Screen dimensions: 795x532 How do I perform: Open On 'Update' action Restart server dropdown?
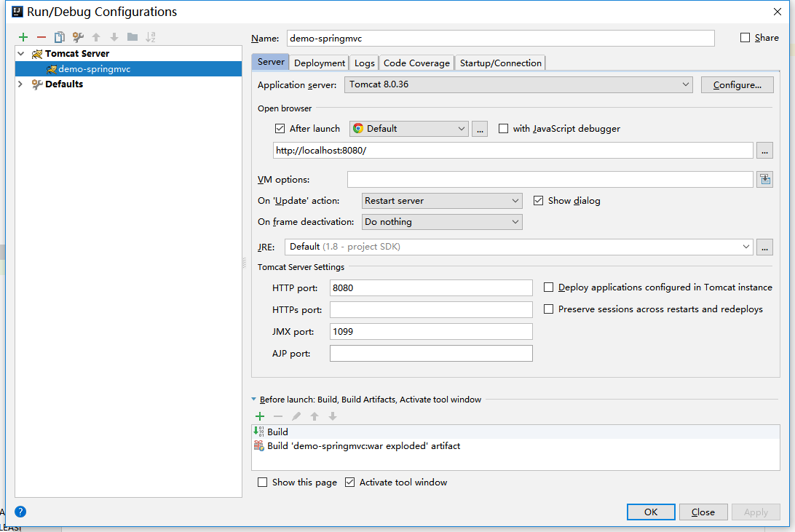(442, 201)
